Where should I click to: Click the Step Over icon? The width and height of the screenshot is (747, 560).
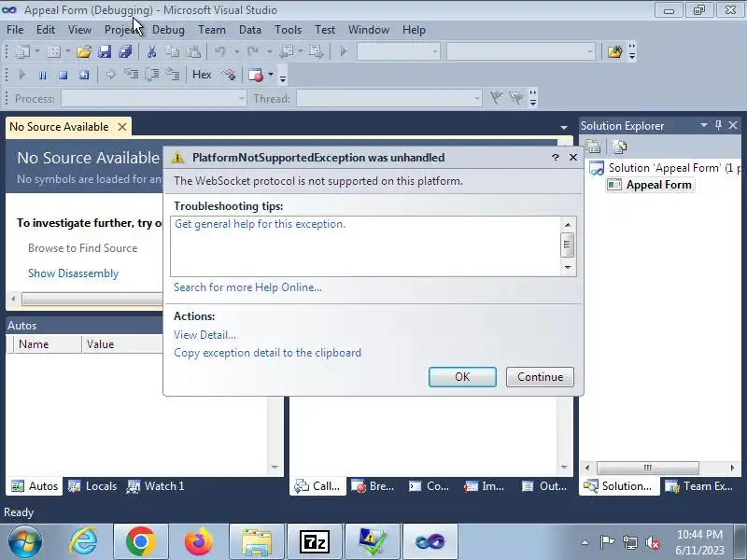152,75
